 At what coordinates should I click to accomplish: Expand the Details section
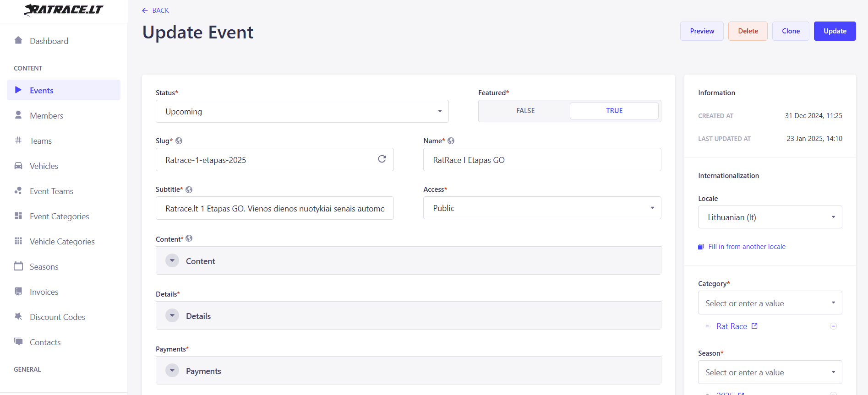(409, 315)
